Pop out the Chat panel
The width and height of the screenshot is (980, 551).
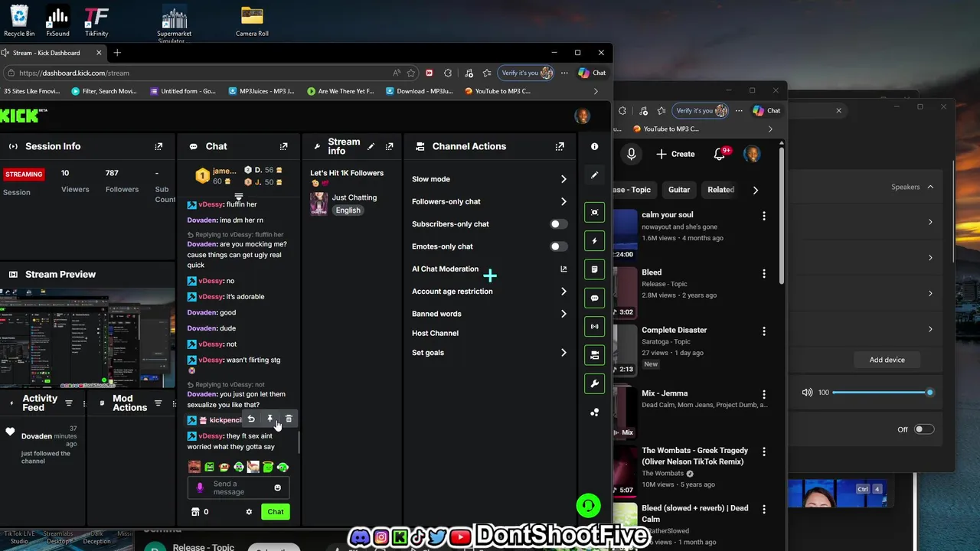click(283, 146)
